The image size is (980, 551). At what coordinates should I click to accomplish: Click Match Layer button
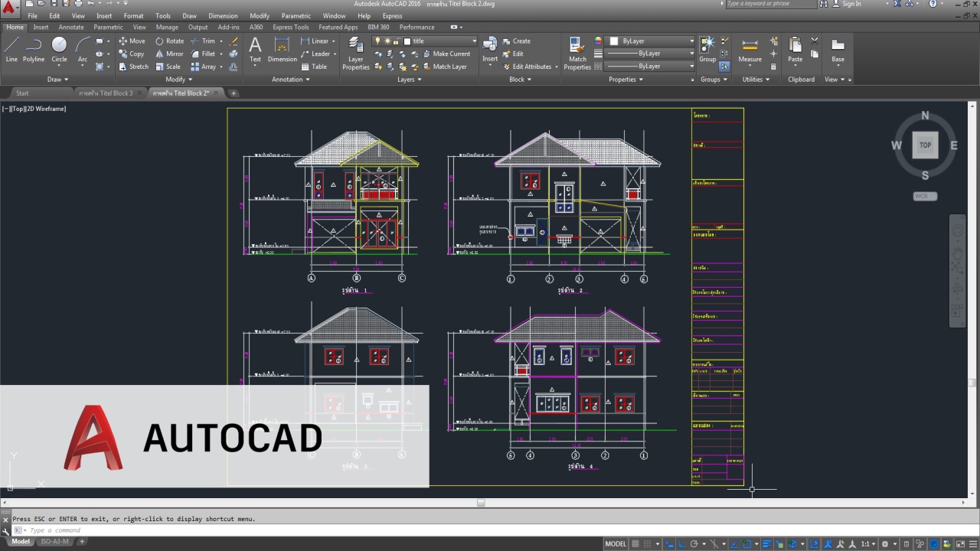[x=444, y=67]
